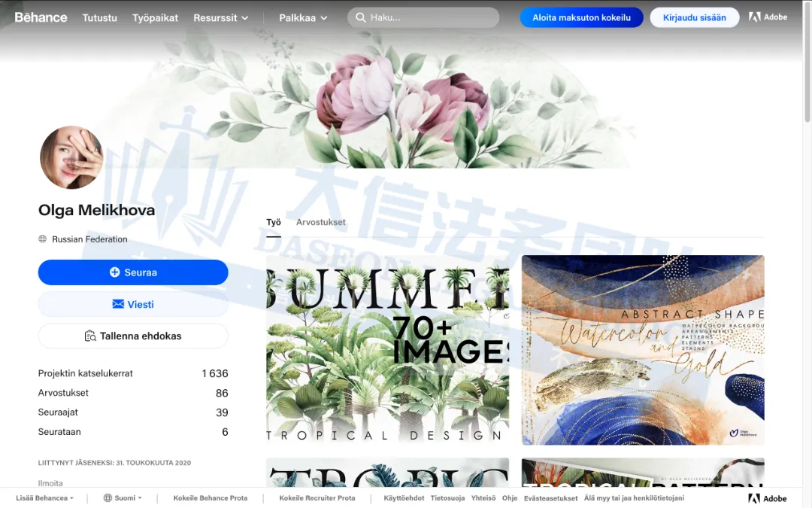
Task: Click the globe icon beside Russian Federation
Action: click(x=42, y=239)
